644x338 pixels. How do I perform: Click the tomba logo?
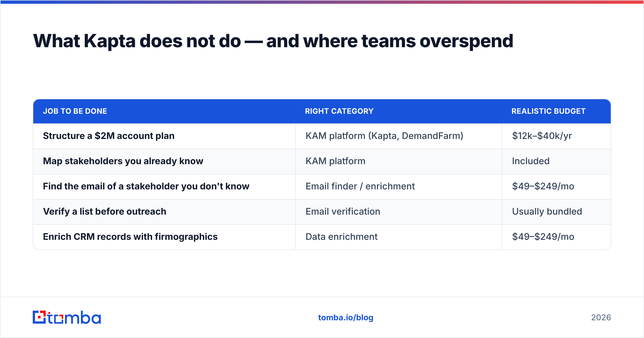(67, 317)
